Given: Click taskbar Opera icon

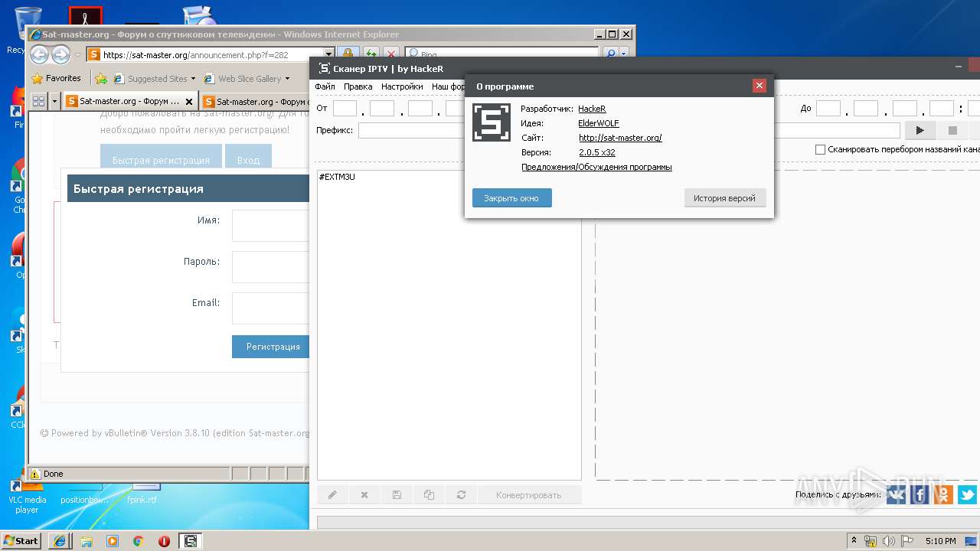Looking at the screenshot, I should point(164,541).
